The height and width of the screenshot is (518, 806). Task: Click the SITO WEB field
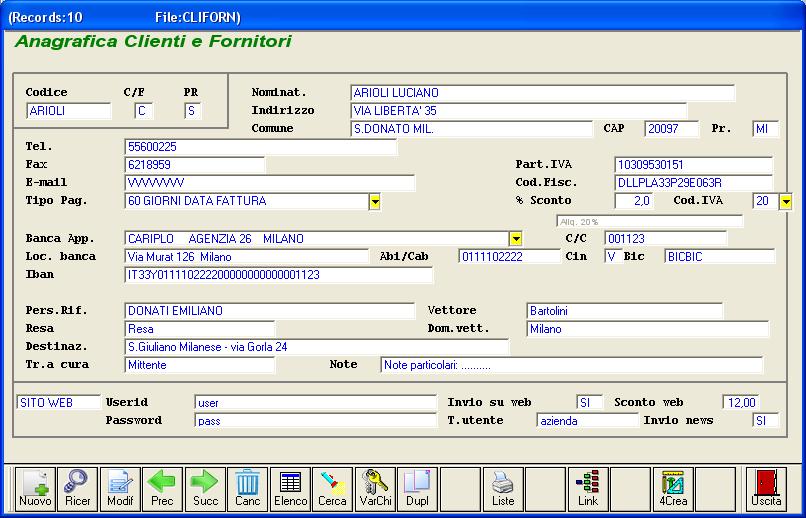(x=59, y=402)
